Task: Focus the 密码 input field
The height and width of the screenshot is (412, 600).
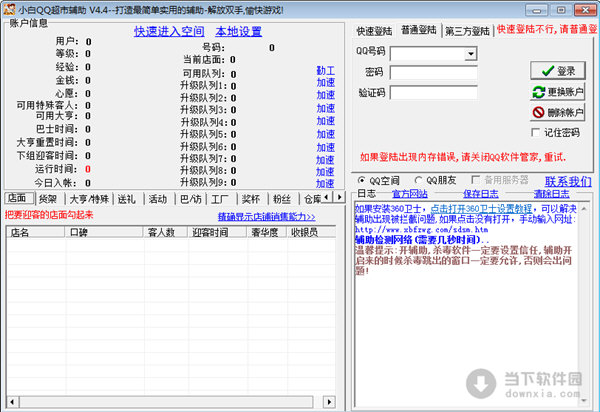Action: pyautogui.click(x=434, y=72)
